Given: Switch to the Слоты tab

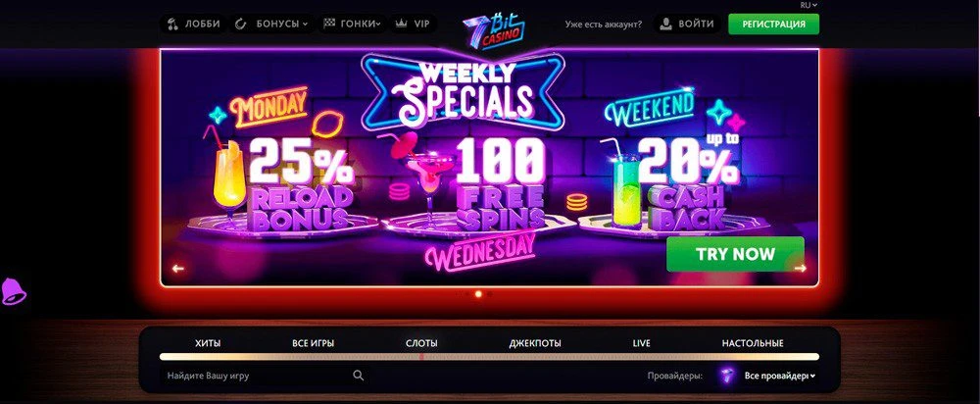Looking at the screenshot, I should point(421,343).
